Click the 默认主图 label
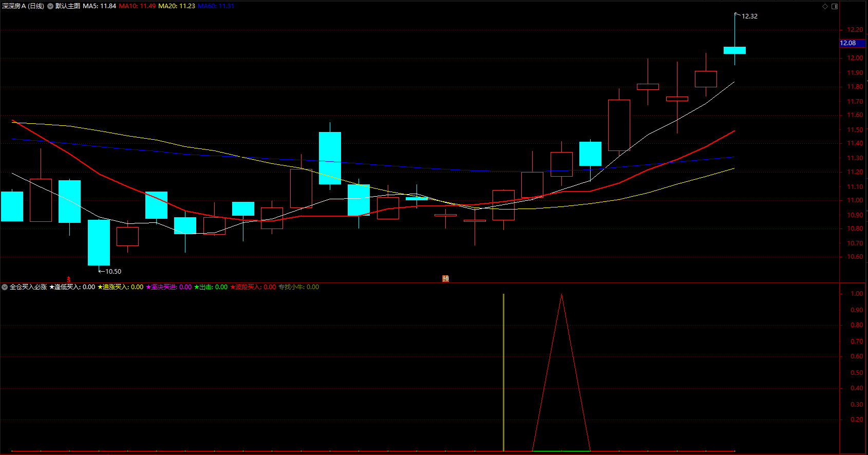This screenshot has height=455, width=868. (68, 6)
